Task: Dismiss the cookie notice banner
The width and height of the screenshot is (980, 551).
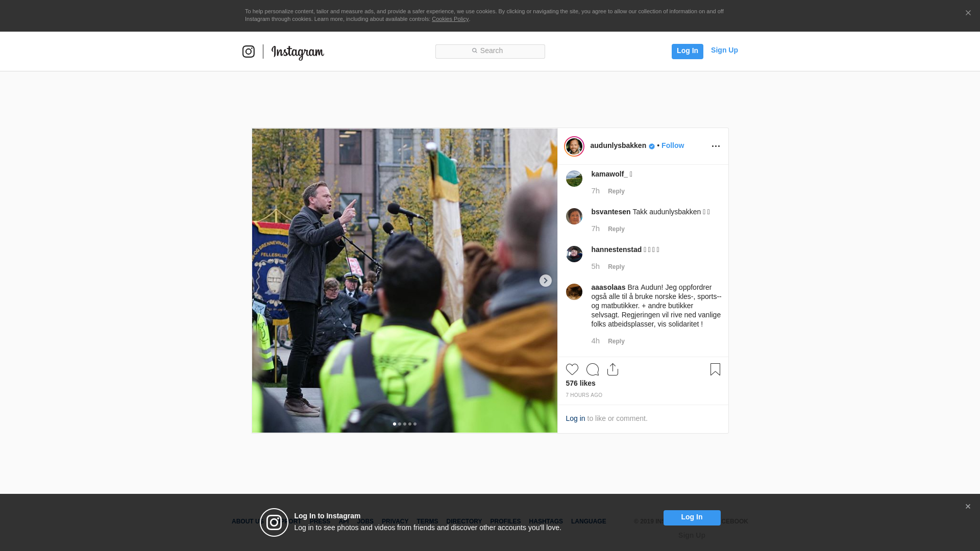Action: pyautogui.click(x=968, y=13)
